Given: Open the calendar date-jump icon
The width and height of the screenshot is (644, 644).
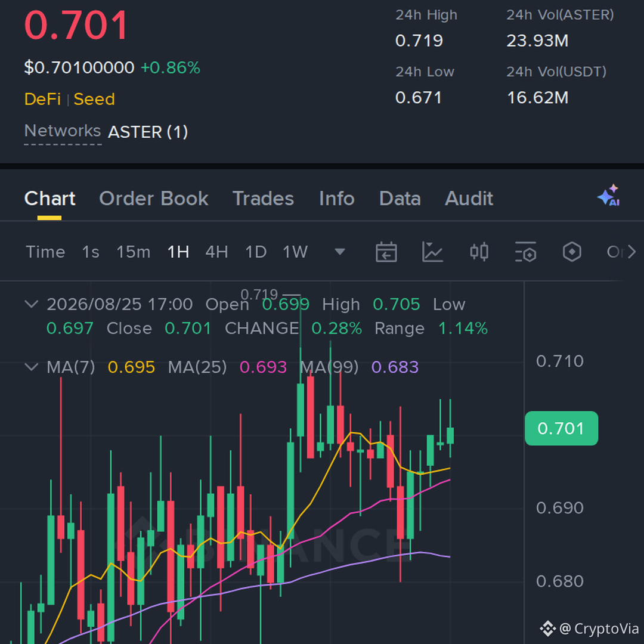Looking at the screenshot, I should coord(386,252).
